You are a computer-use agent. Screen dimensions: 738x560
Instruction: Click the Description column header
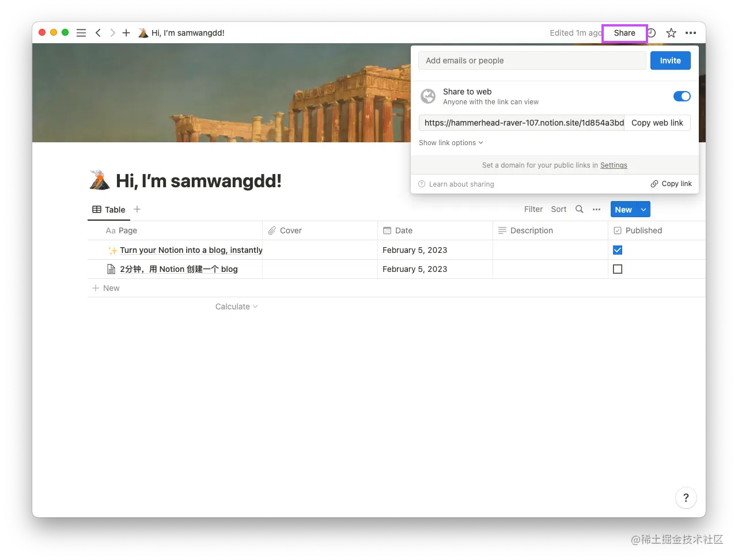coord(550,230)
